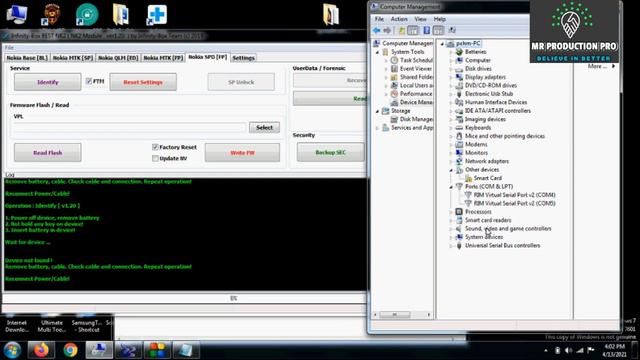Collapse the System Tools node
This screenshot has width=640, height=360.
(378, 52)
